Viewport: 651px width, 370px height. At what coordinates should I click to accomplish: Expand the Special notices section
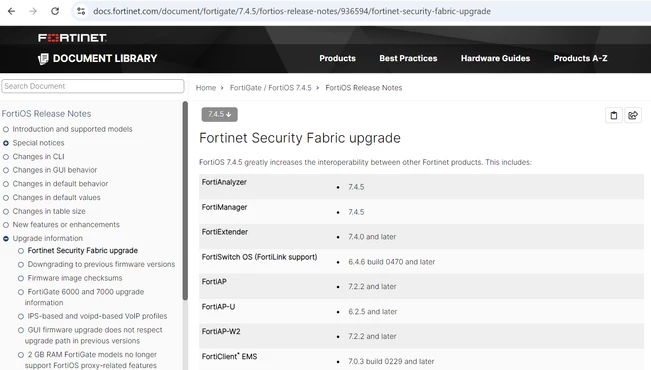click(x=6, y=143)
